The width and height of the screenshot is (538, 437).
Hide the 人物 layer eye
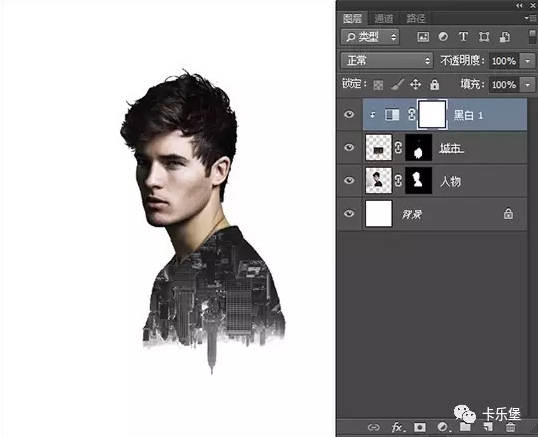pos(349,180)
